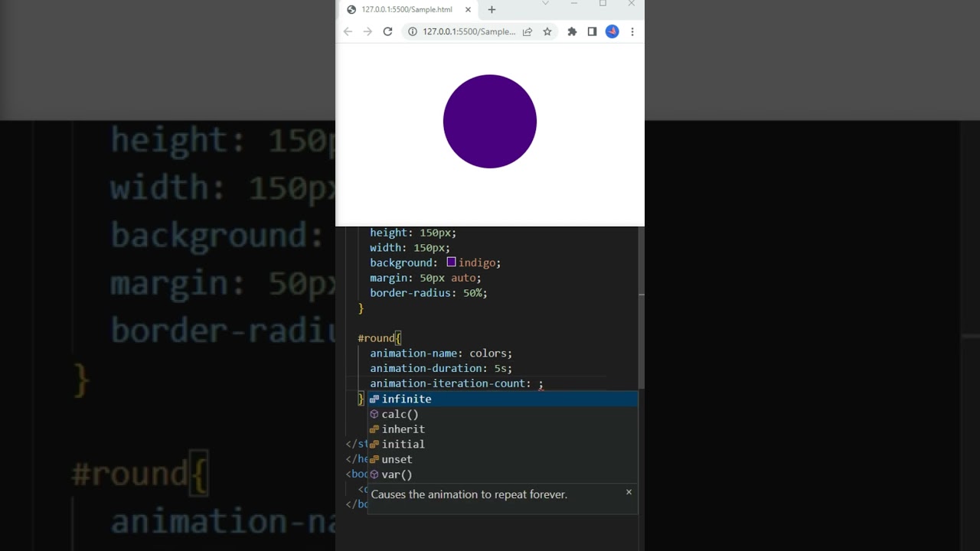Click the 'animation-duration: 5s;' line

(x=441, y=368)
